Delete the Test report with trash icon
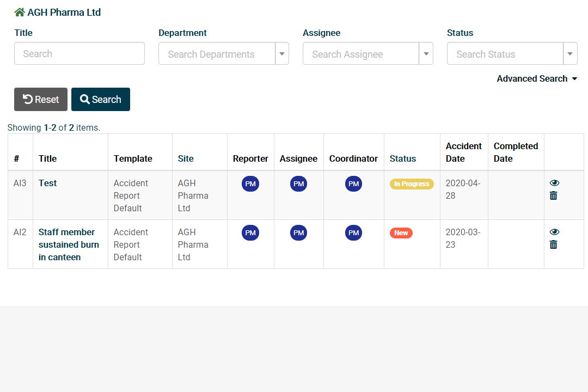The width and height of the screenshot is (588, 392). (x=554, y=195)
